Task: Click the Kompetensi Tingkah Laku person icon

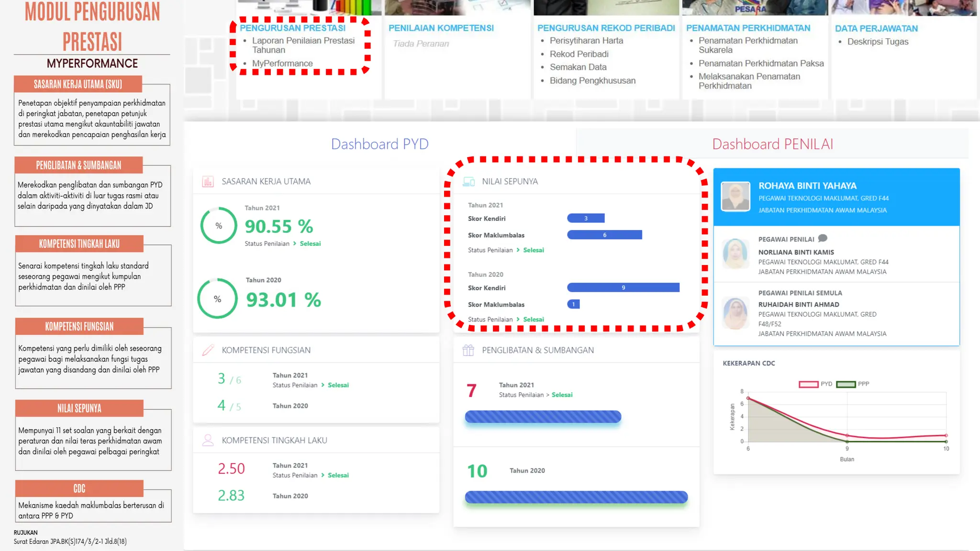Action: pyautogui.click(x=208, y=440)
